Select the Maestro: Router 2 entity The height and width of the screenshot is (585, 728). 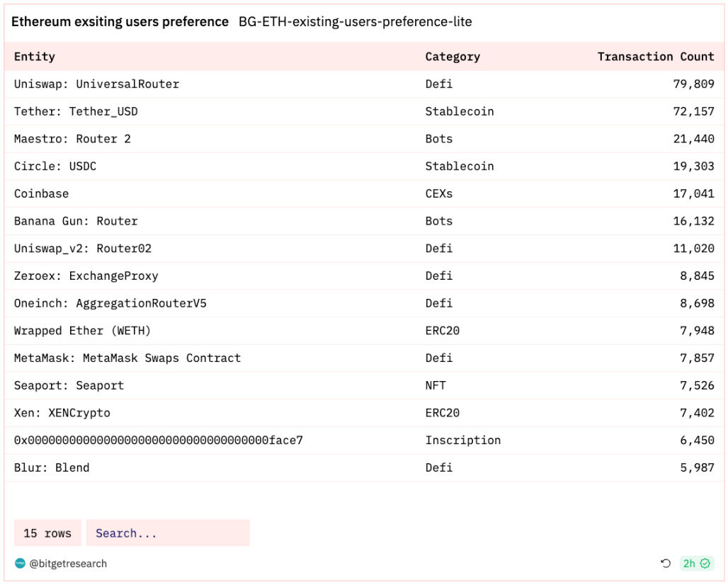coord(72,139)
